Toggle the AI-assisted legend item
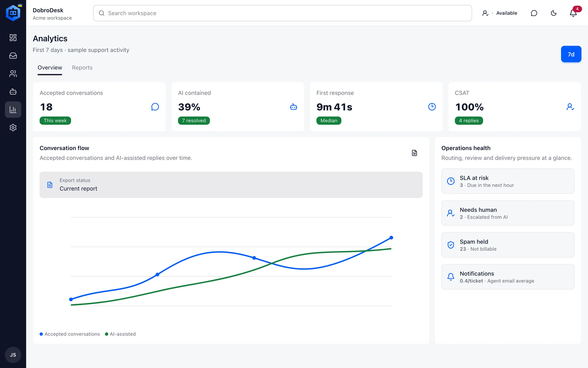 coord(120,334)
